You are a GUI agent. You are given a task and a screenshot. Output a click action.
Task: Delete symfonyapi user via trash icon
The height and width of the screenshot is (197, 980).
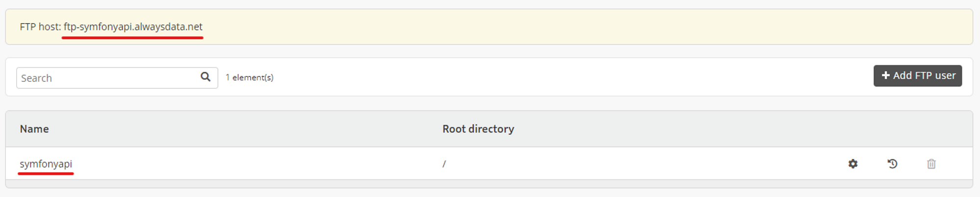point(931,164)
